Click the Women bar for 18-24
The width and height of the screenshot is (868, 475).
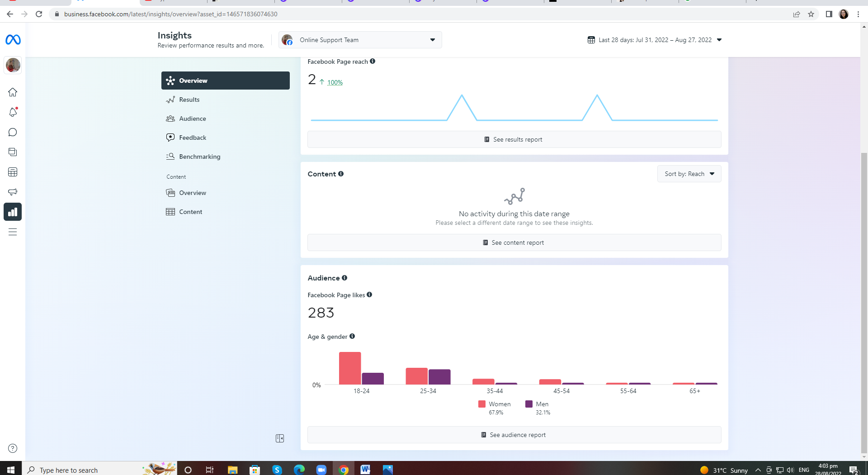tap(350, 368)
